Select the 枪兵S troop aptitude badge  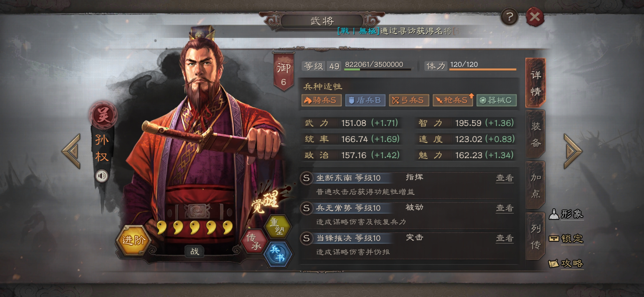coord(453,100)
